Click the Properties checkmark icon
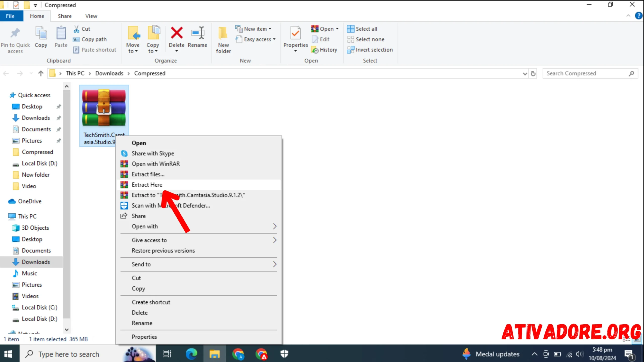 coord(295,33)
